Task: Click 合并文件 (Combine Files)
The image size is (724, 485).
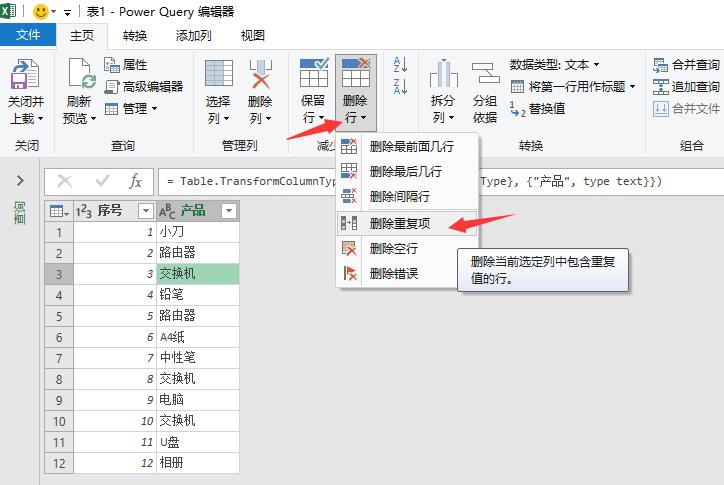Action: (686, 109)
